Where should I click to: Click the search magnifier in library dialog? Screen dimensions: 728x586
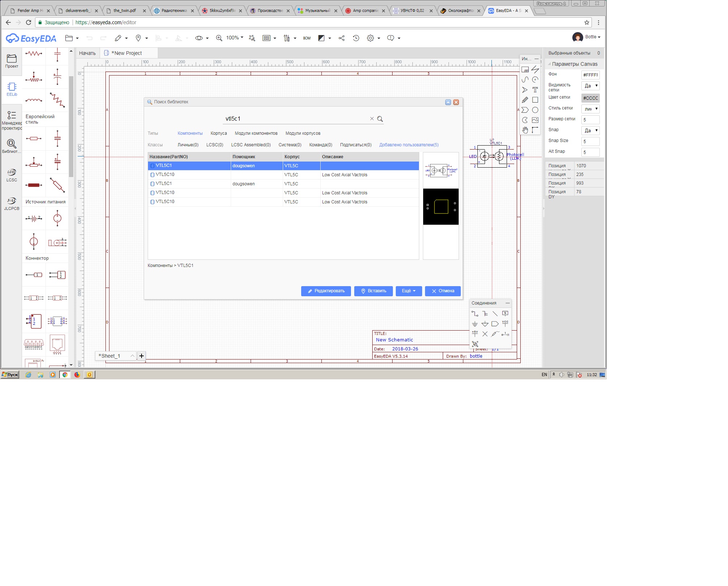[380, 119]
